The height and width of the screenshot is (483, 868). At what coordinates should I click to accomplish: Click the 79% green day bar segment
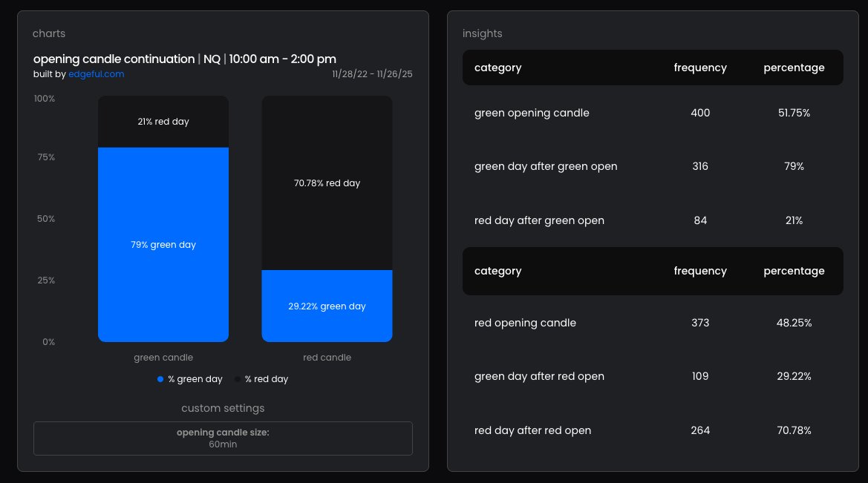(x=163, y=245)
